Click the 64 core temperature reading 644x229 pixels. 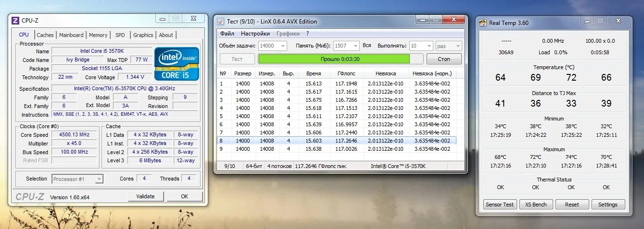(500, 77)
